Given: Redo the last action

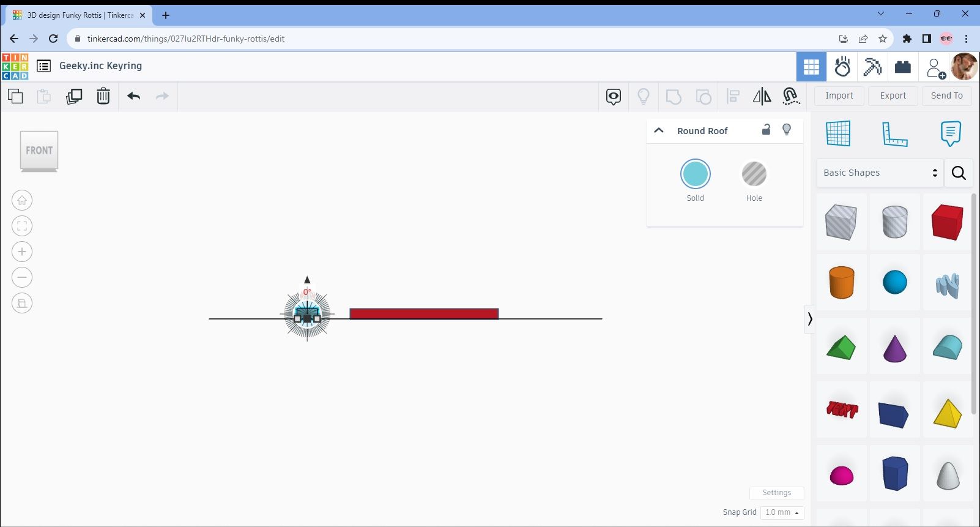Looking at the screenshot, I should (162, 96).
